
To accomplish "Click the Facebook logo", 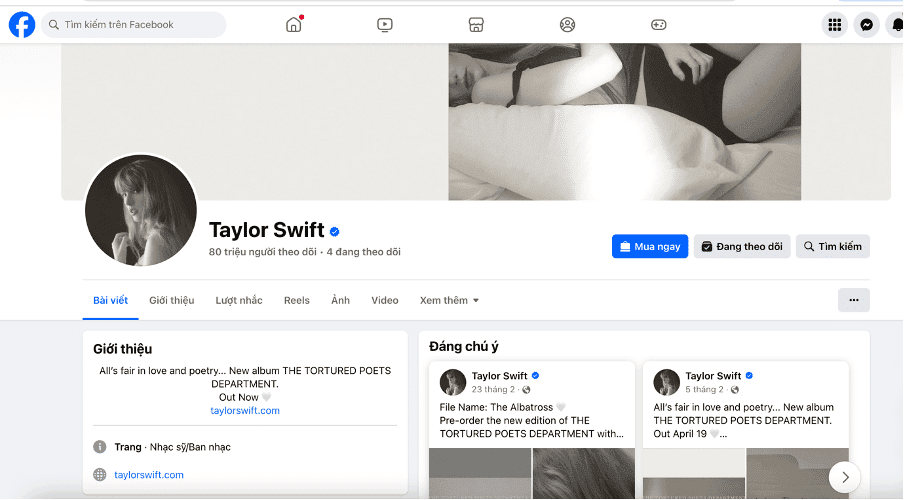I will [22, 25].
